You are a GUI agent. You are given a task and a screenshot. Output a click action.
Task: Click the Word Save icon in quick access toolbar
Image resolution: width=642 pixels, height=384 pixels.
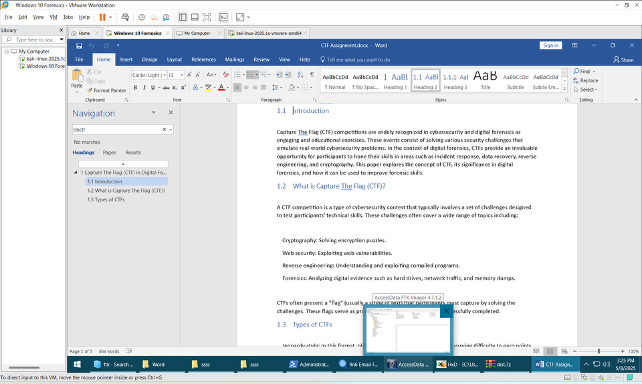(79, 45)
